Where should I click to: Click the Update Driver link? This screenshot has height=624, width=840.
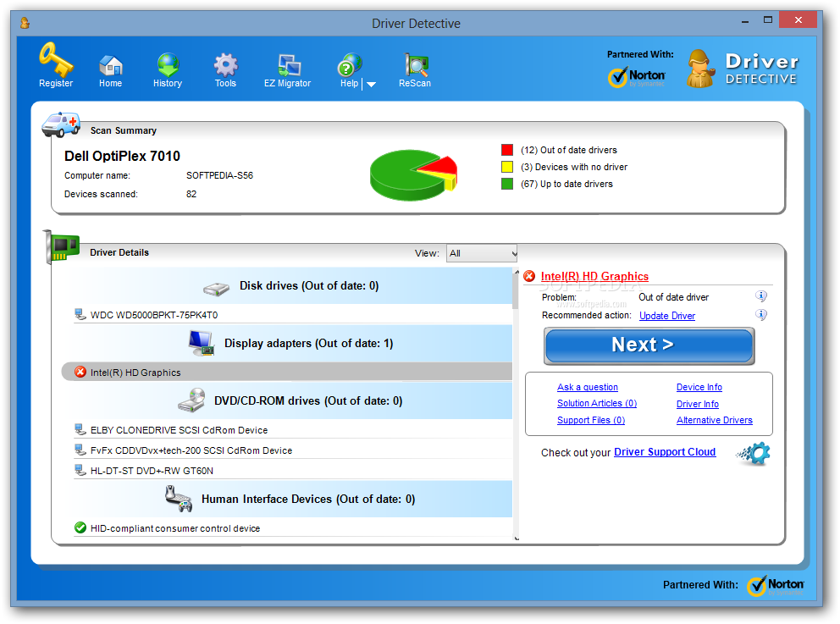tap(667, 316)
